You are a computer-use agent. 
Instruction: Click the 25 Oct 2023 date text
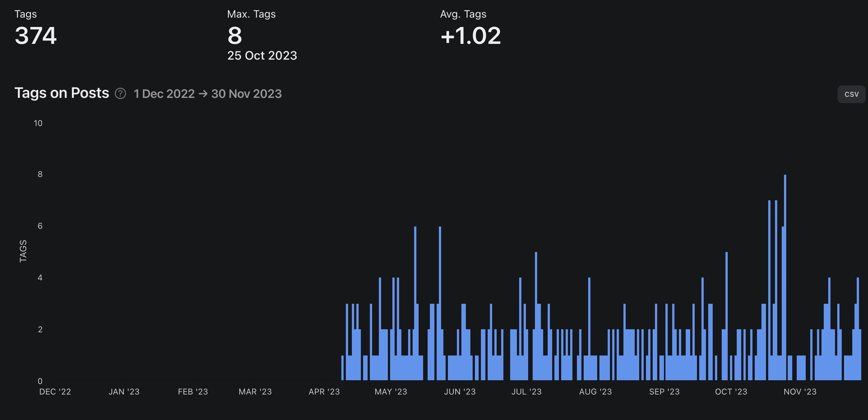coord(262,55)
